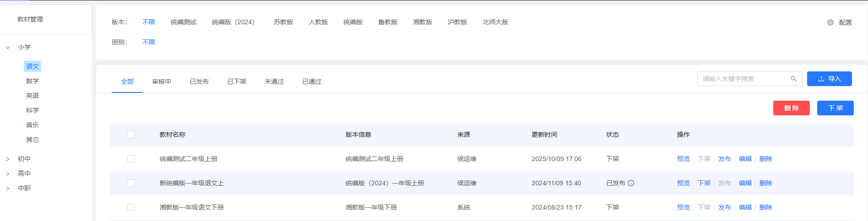868x221 pixels.
Task: Expand the 中职 category arrow
Action: [x=8, y=188]
